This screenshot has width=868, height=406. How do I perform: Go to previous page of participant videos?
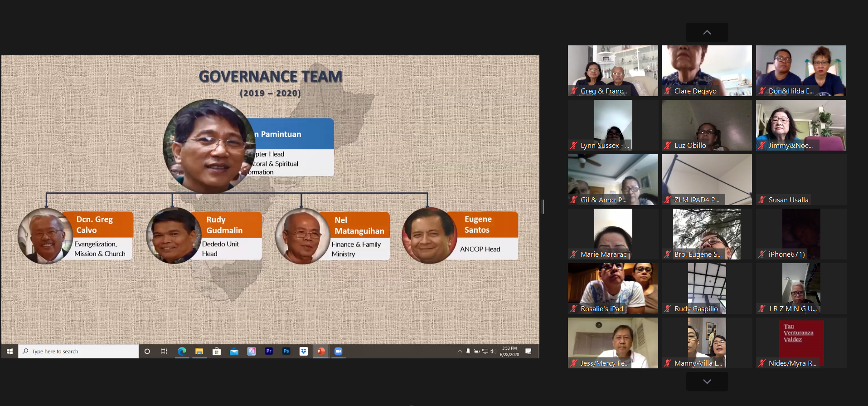coord(707,33)
